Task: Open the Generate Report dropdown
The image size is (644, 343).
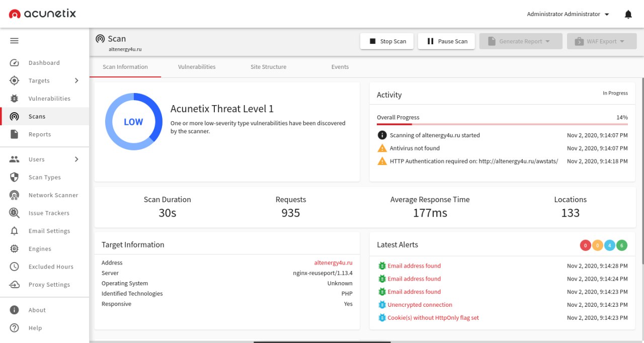Action: pyautogui.click(x=521, y=41)
